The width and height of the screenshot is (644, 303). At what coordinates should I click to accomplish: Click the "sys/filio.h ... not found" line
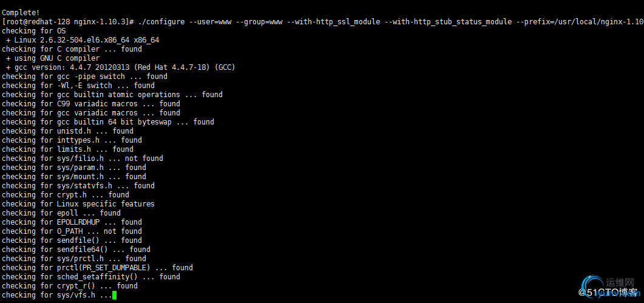click(x=83, y=158)
